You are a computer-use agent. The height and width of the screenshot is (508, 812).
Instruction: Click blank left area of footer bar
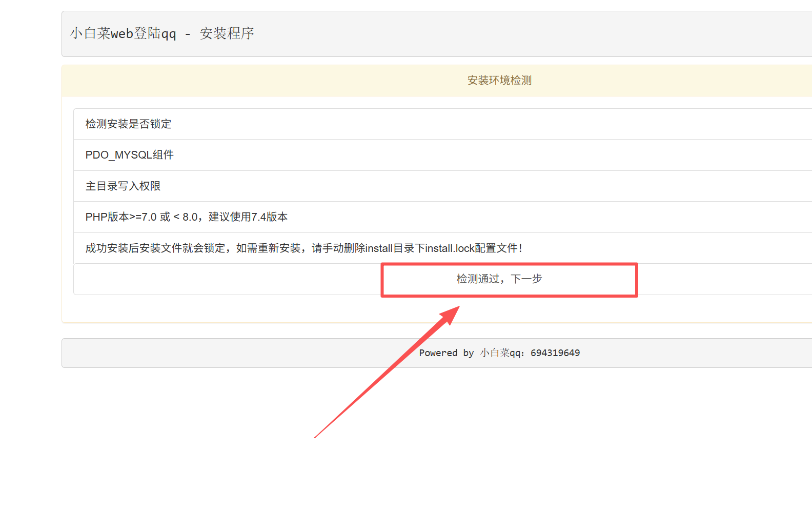point(205,353)
